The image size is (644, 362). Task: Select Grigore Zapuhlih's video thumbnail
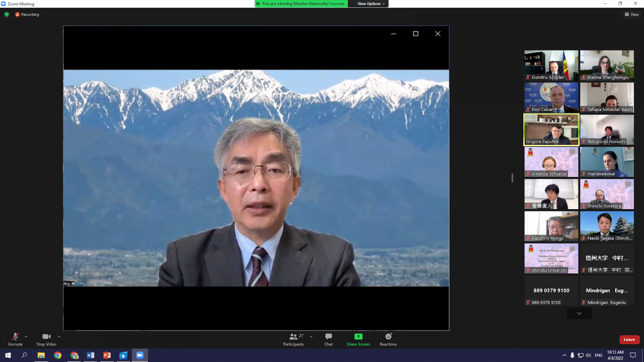click(551, 129)
